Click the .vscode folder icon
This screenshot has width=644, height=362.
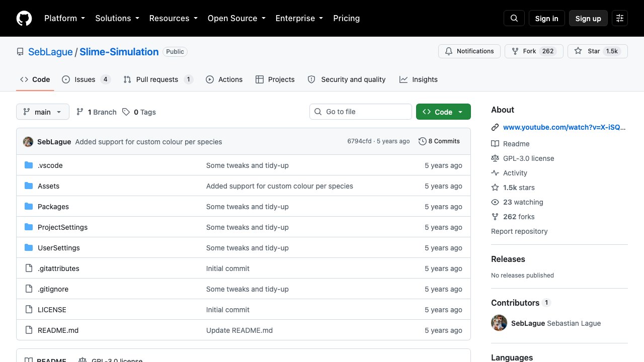coord(29,165)
